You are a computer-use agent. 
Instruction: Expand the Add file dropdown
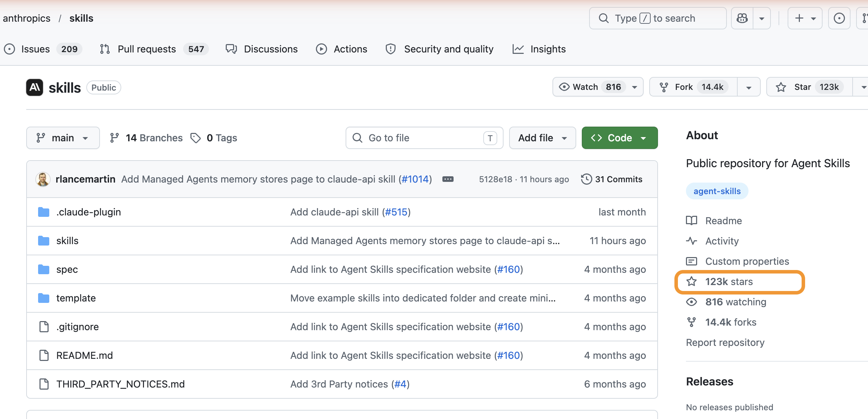click(x=542, y=138)
